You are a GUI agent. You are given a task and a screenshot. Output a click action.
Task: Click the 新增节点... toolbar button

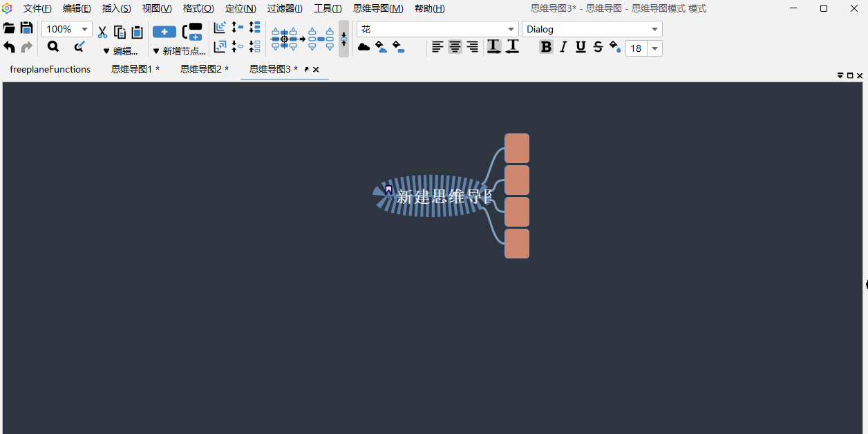tap(179, 51)
